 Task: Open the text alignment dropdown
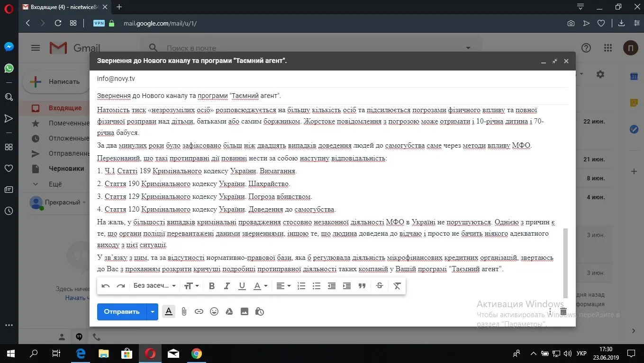(283, 286)
